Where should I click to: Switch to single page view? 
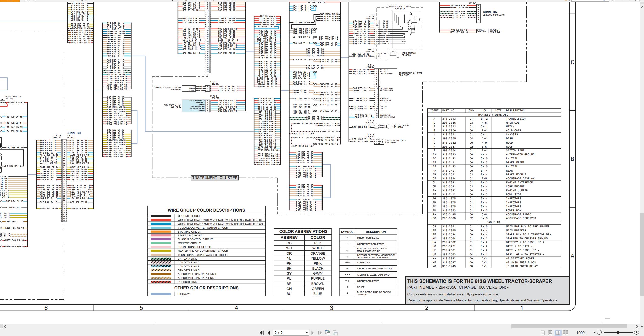pos(543,333)
